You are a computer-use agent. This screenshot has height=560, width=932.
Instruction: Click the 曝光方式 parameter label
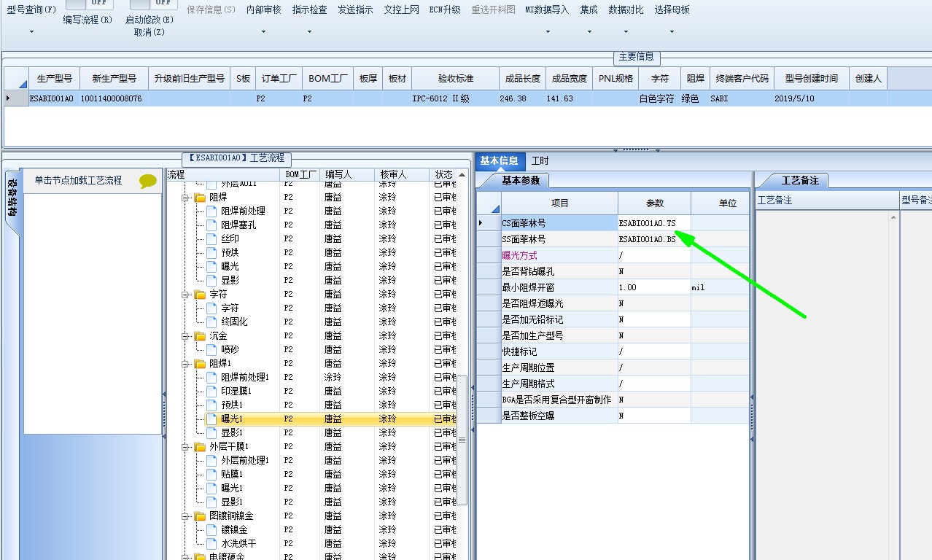coord(519,255)
